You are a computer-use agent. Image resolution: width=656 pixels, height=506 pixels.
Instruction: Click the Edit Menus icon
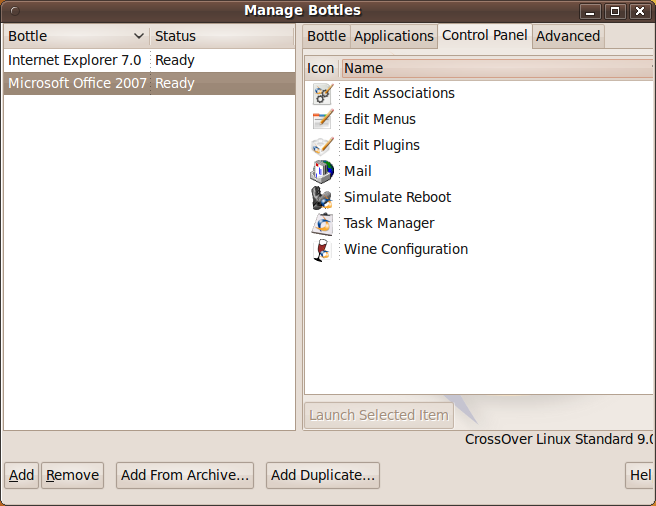[x=322, y=120]
